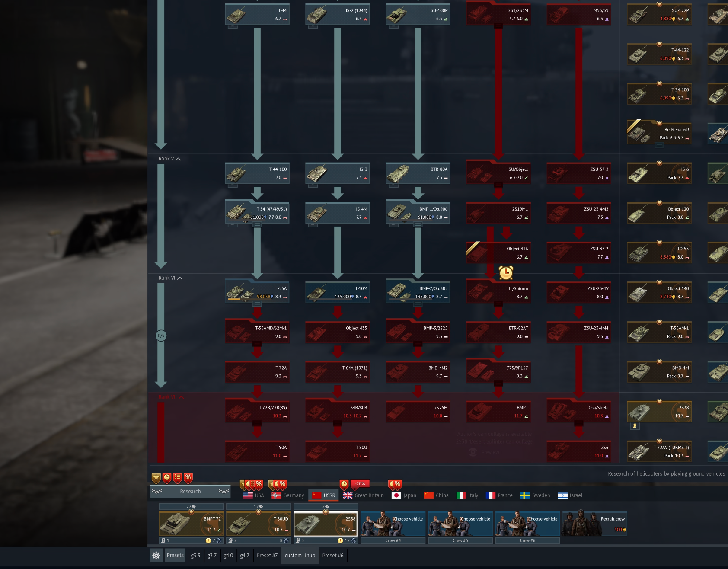Select the BTR-80A vehicle card

point(418,173)
